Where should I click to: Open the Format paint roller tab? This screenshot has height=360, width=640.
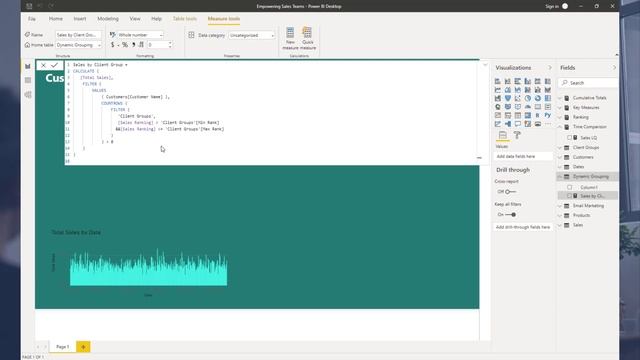click(x=517, y=135)
